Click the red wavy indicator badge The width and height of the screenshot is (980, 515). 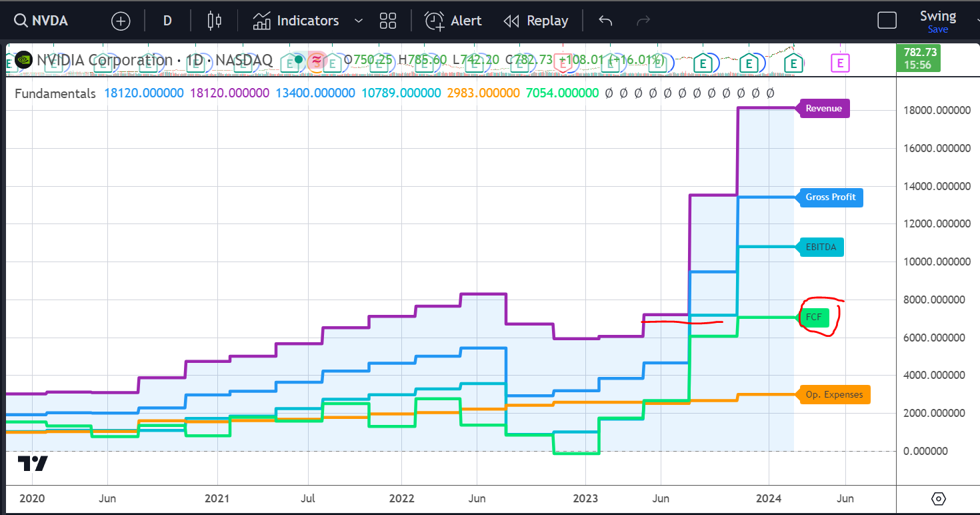pos(317,59)
